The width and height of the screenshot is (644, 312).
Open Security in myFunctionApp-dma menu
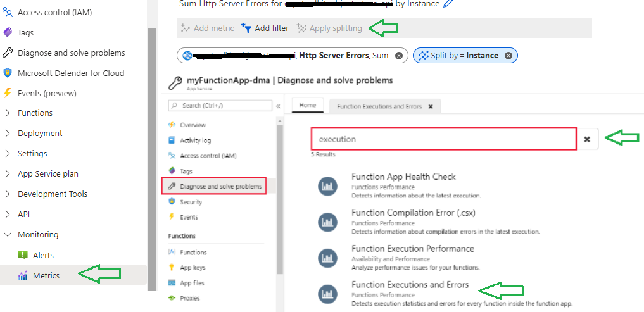191,202
